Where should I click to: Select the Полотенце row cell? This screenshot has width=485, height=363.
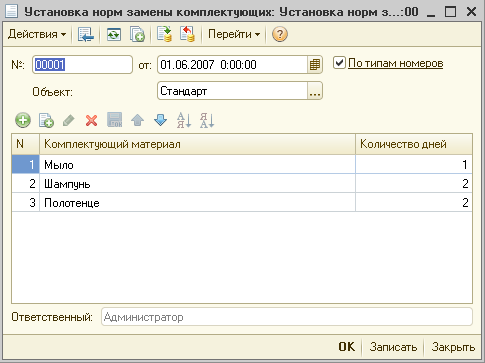(x=197, y=202)
